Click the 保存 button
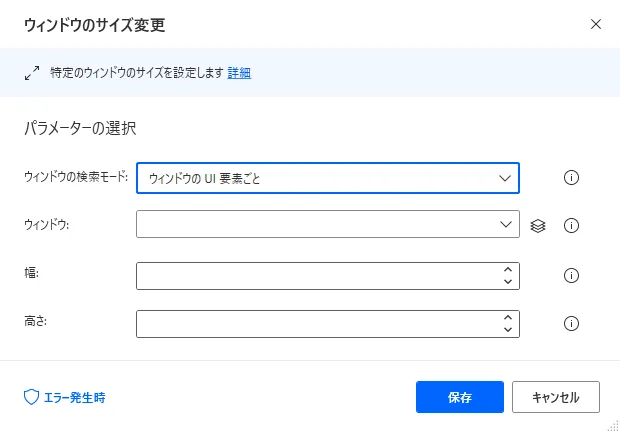The height and width of the screenshot is (433, 620). click(460, 397)
